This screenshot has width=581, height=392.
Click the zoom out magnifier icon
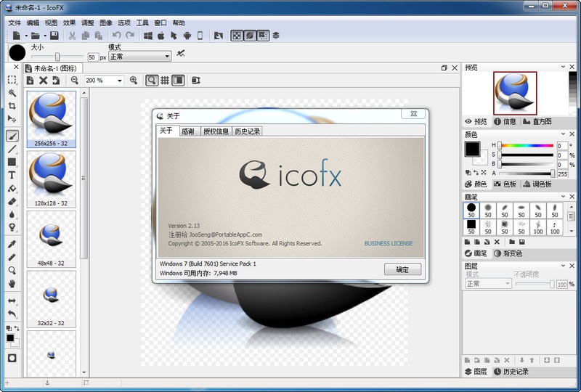pos(75,81)
